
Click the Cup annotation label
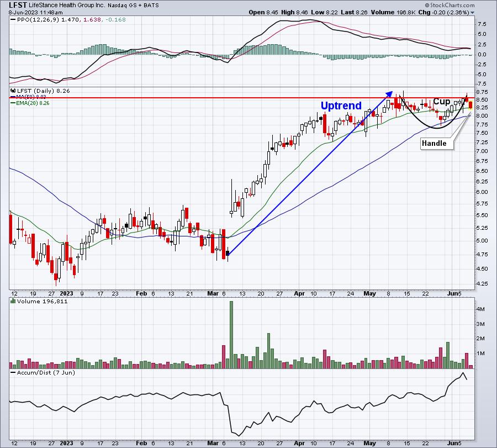tap(442, 102)
